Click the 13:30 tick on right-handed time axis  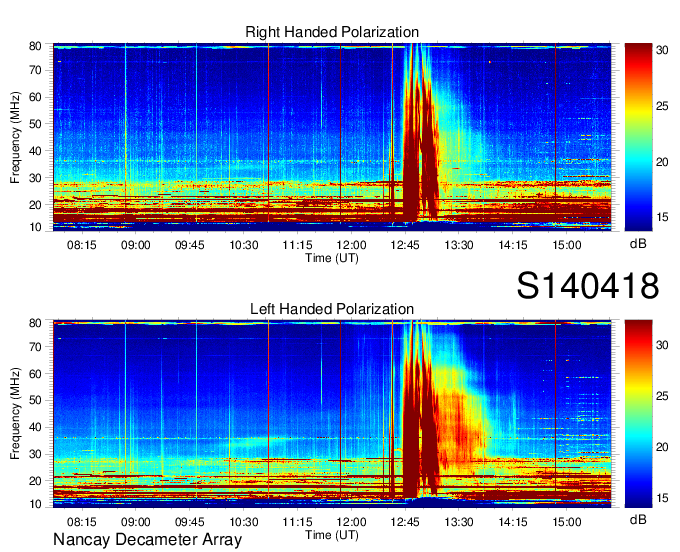[459, 245]
